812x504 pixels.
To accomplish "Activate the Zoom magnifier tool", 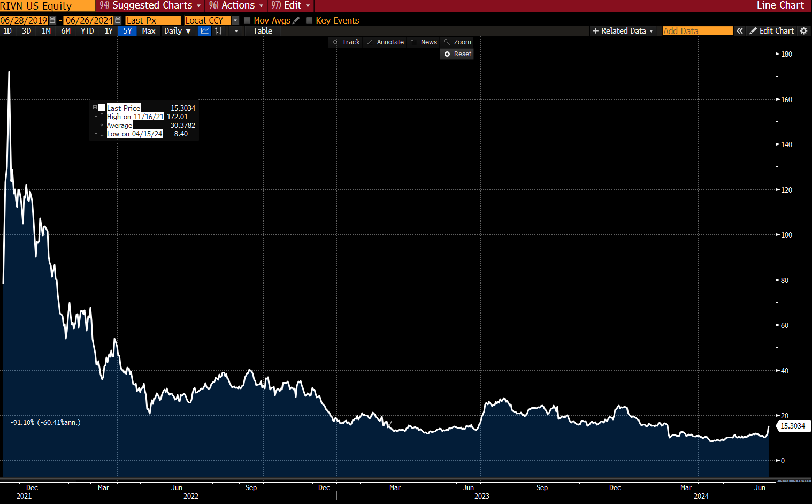I will tap(457, 42).
